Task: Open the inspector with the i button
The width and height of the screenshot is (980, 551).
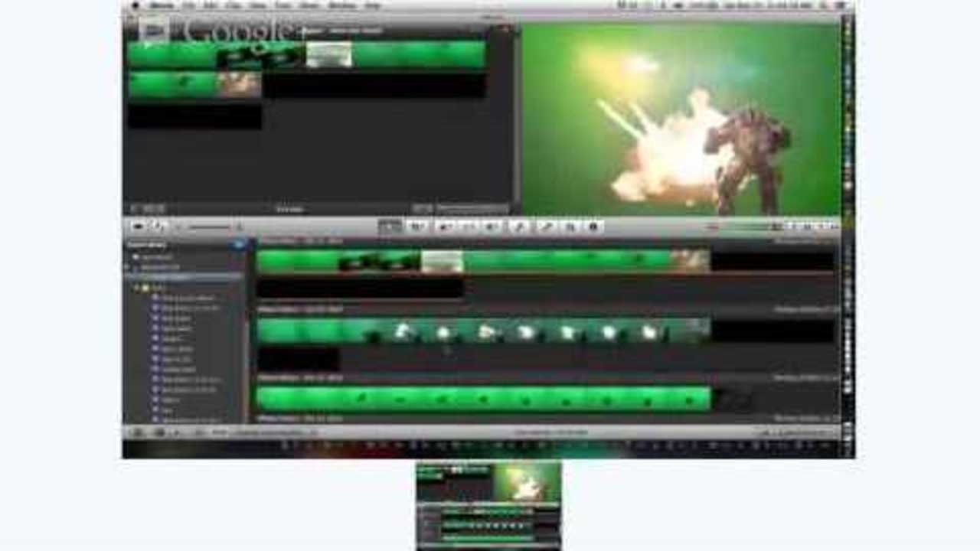Action: [x=593, y=227]
